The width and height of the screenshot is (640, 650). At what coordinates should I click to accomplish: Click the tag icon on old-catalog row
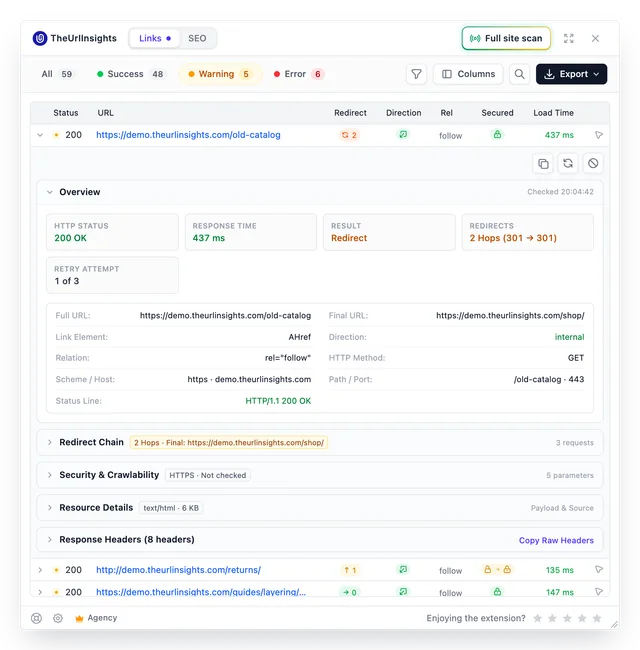click(599, 135)
